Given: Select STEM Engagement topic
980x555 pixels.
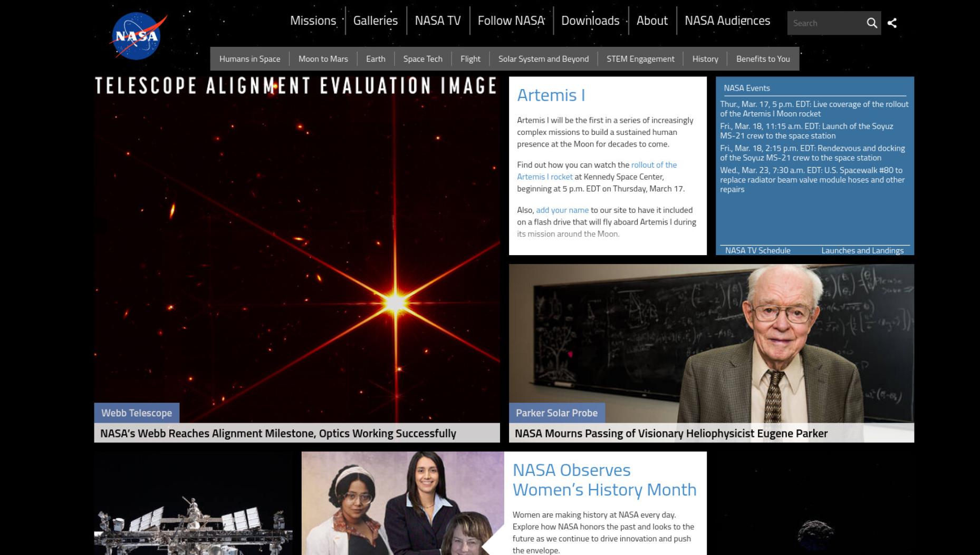Looking at the screenshot, I should (x=640, y=59).
